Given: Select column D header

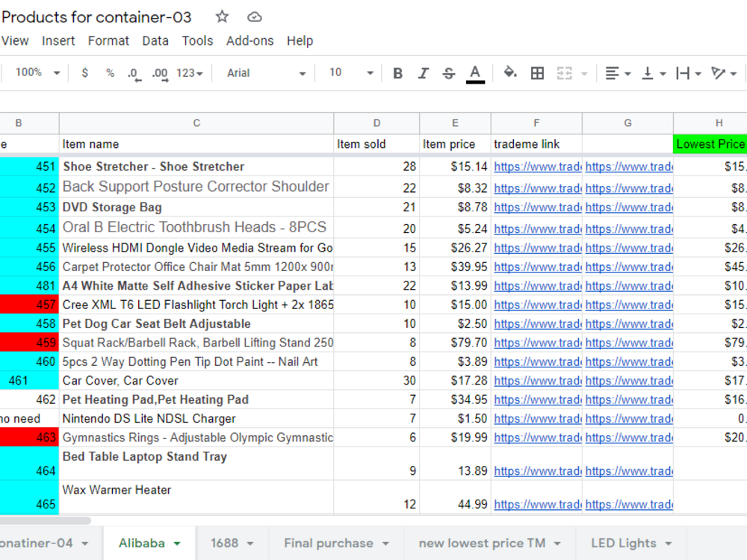Looking at the screenshot, I should pyautogui.click(x=376, y=123).
